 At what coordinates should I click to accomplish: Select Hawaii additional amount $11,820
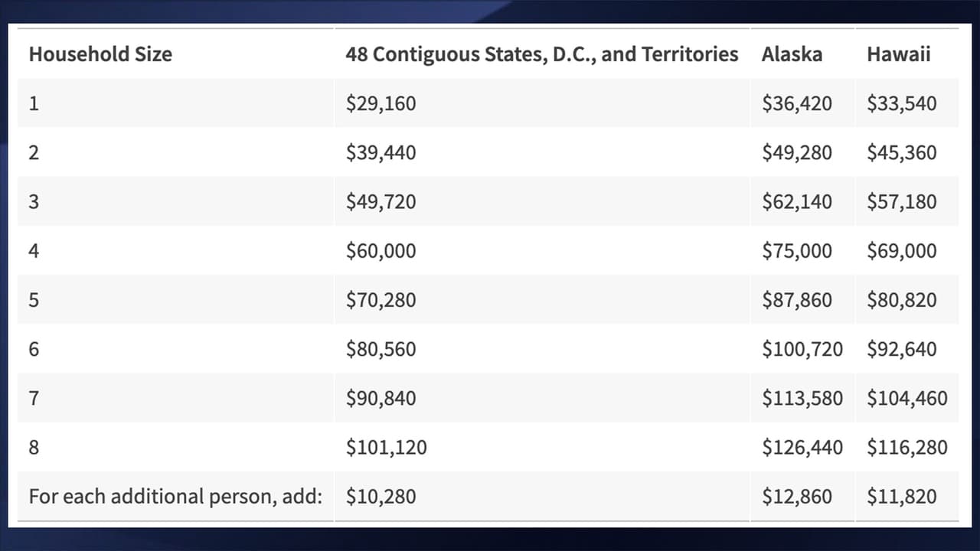[x=901, y=496]
